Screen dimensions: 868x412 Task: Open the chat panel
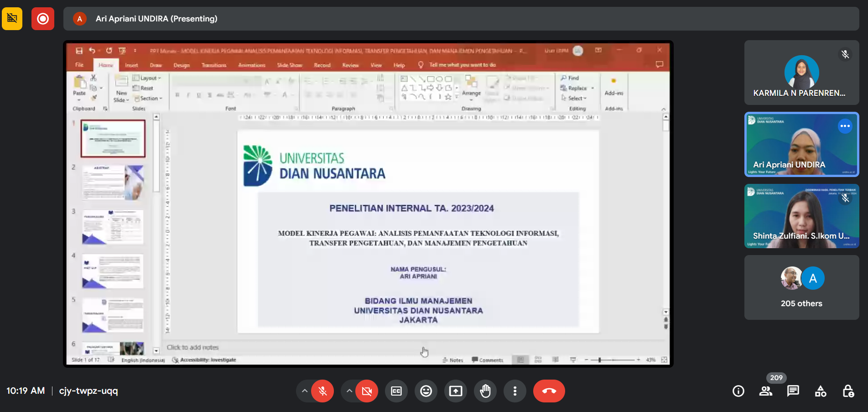793,391
